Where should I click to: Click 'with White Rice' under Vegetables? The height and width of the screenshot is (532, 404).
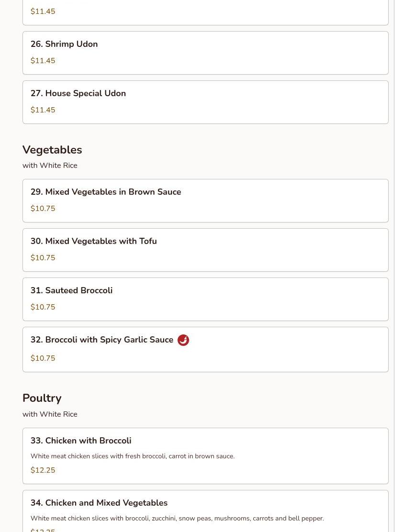point(50,166)
